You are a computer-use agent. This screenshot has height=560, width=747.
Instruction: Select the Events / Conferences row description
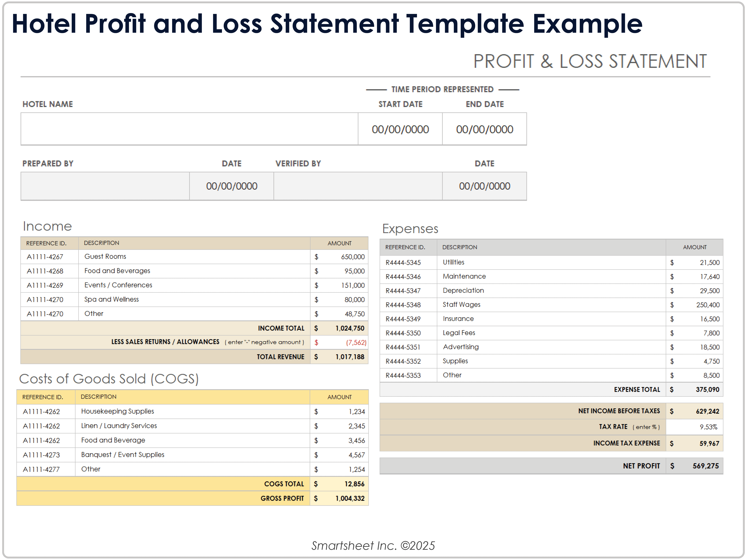coord(118,285)
